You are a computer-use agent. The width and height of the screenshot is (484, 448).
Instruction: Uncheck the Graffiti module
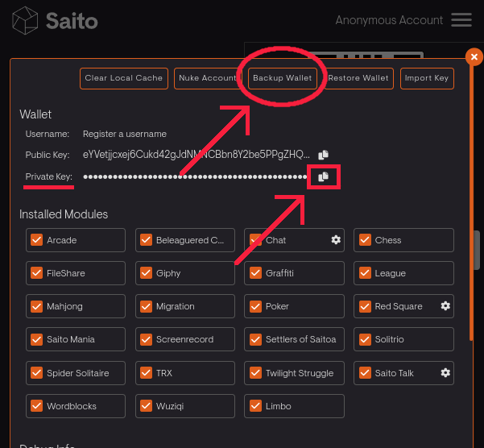[255, 273]
